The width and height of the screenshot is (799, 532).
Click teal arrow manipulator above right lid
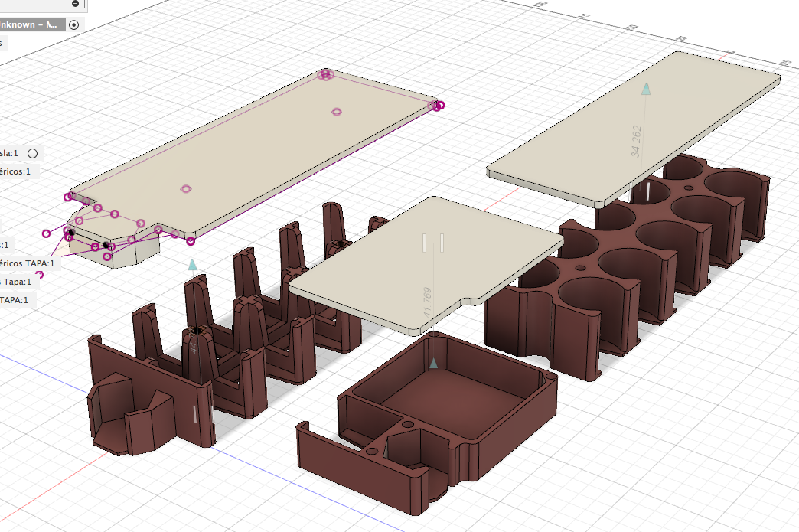point(646,89)
